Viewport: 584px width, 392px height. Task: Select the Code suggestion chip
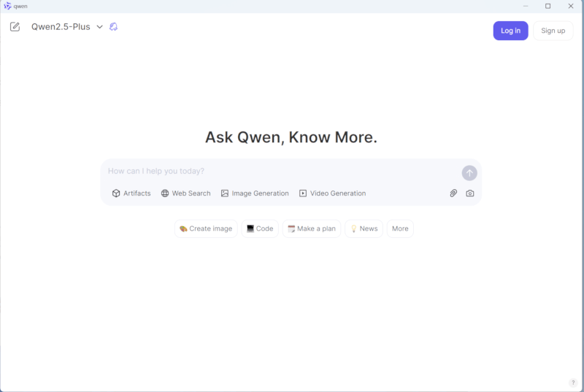pos(260,228)
